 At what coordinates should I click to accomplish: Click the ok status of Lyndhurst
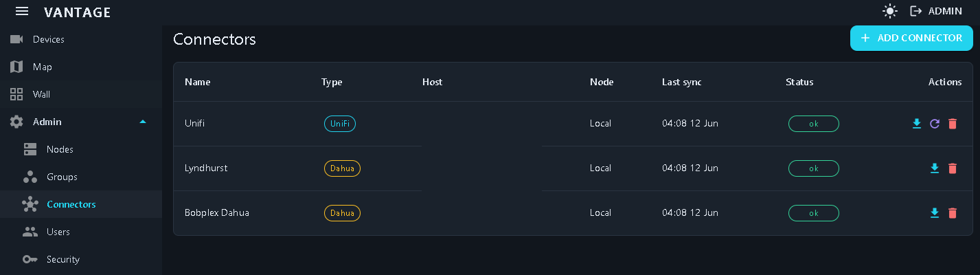814,168
